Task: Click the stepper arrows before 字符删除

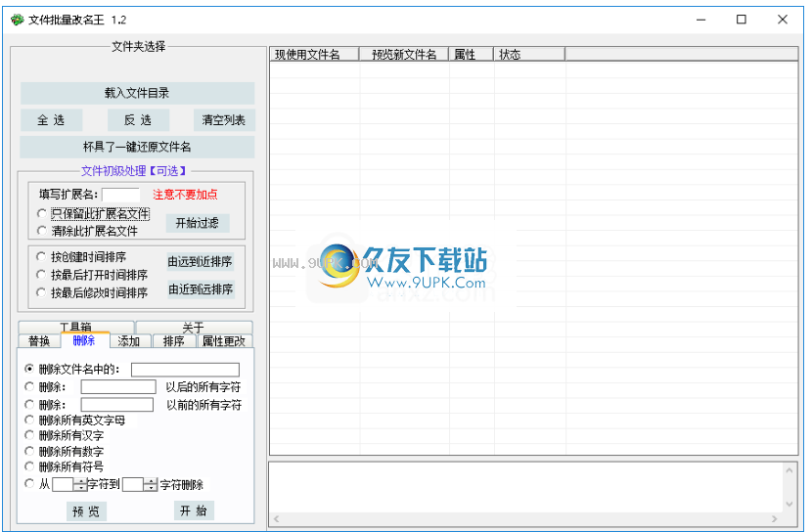Action: pos(151,484)
